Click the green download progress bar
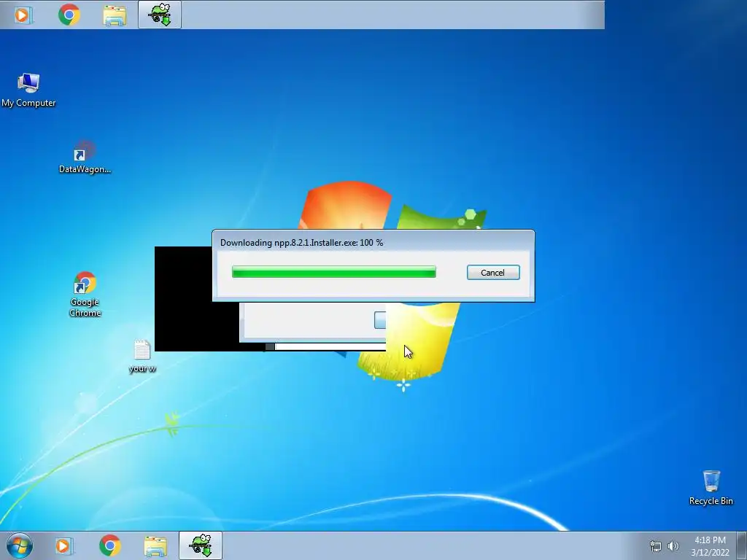 tap(333, 272)
